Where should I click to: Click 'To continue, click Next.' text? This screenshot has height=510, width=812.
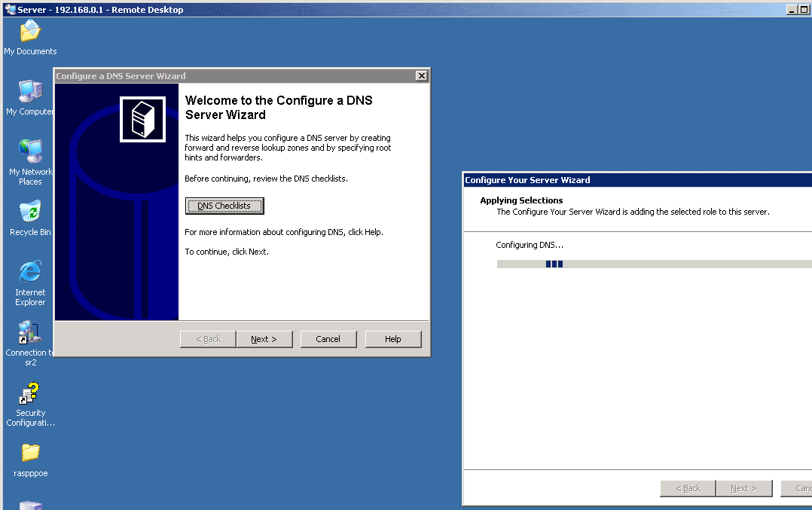(227, 252)
